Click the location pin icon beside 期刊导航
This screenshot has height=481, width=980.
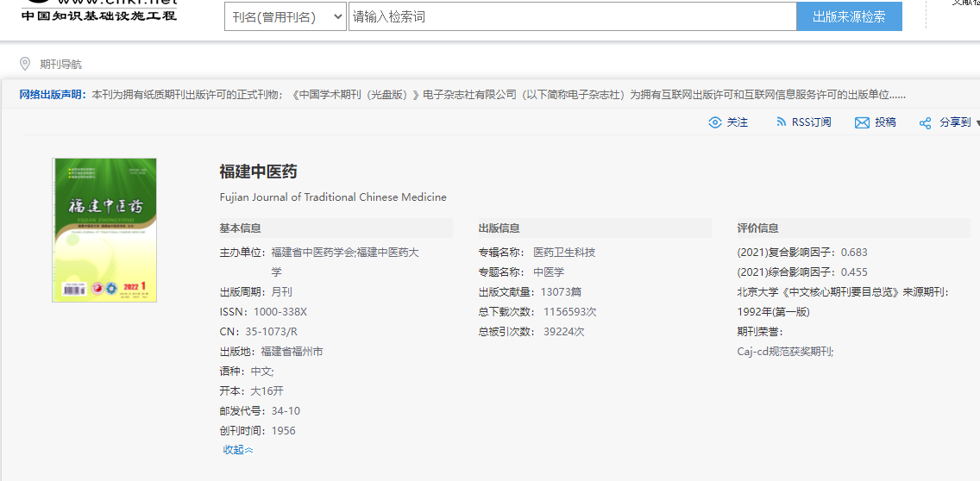click(x=25, y=64)
